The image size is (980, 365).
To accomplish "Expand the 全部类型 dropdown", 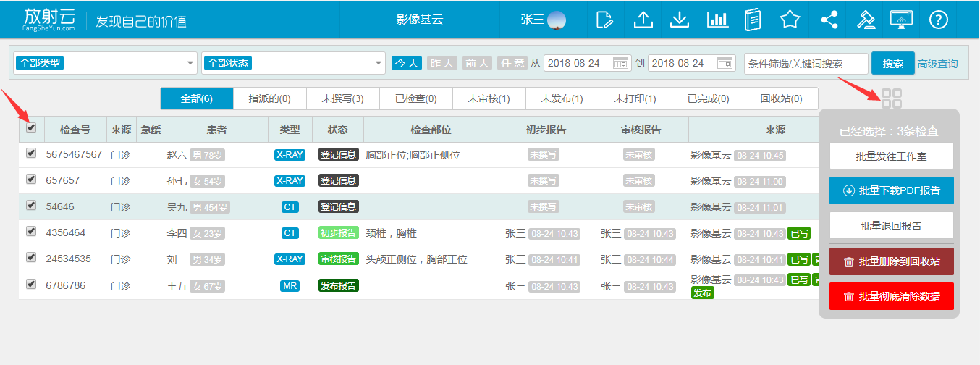I will (x=105, y=63).
